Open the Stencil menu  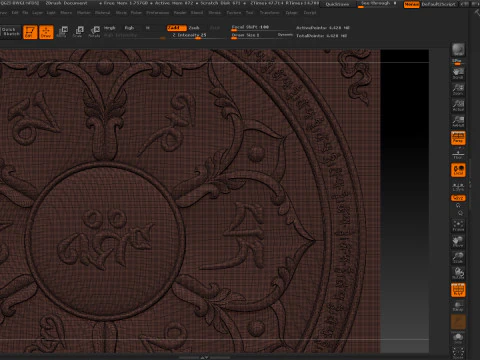pos(197,13)
